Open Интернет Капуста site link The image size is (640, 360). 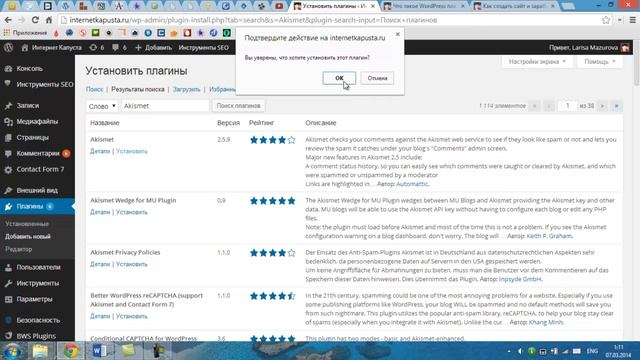52,47
